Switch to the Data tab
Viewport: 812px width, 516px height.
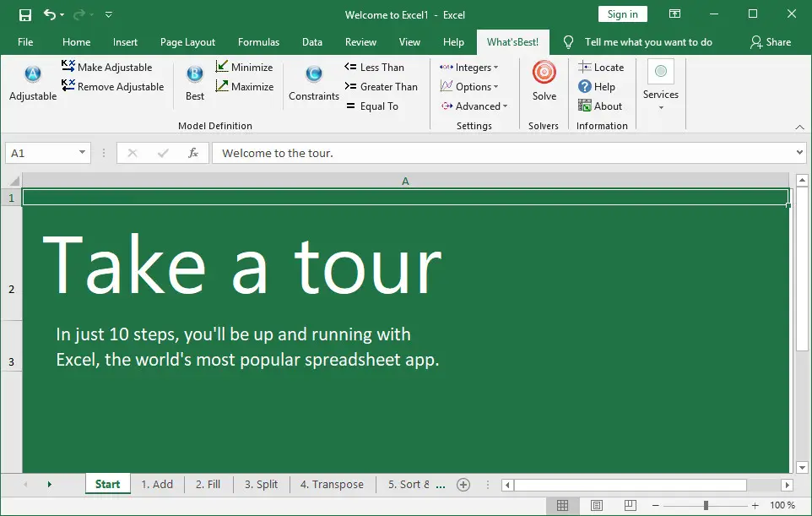click(312, 42)
